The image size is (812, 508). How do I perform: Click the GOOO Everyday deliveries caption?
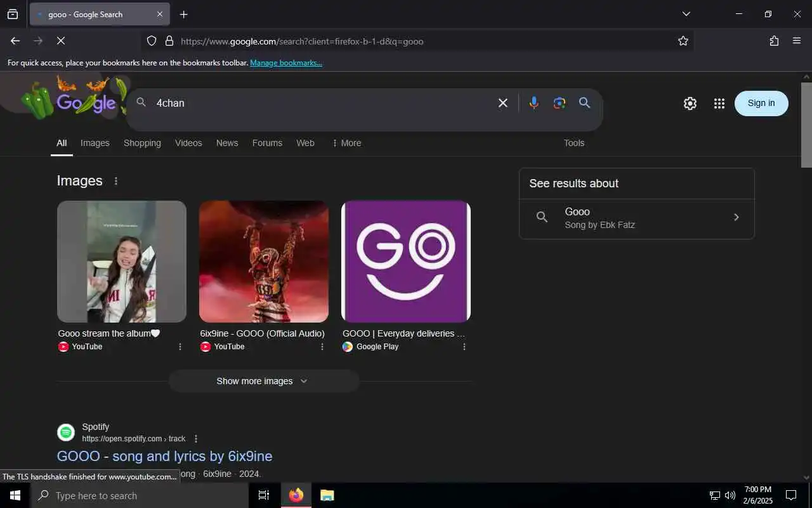pos(403,333)
